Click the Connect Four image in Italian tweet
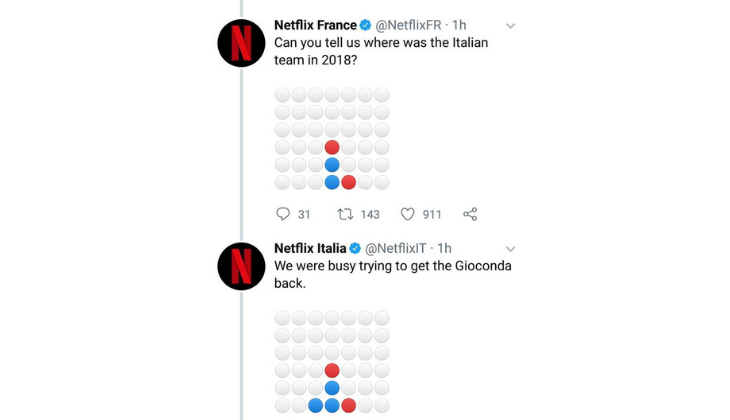 (x=332, y=361)
